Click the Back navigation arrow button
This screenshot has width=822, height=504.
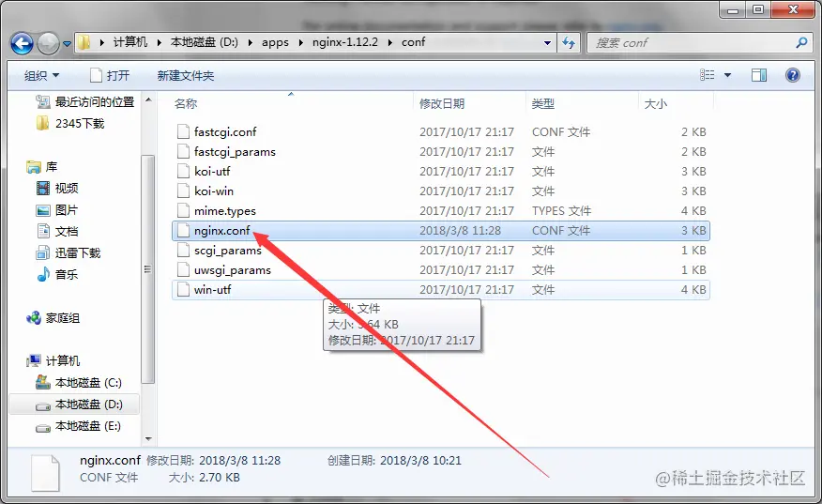pyautogui.click(x=22, y=43)
